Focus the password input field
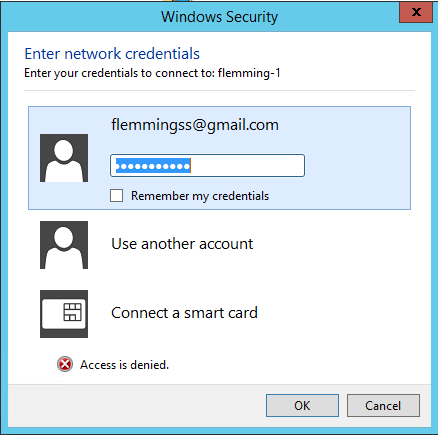Screen dimensions: 438x435 (207, 165)
